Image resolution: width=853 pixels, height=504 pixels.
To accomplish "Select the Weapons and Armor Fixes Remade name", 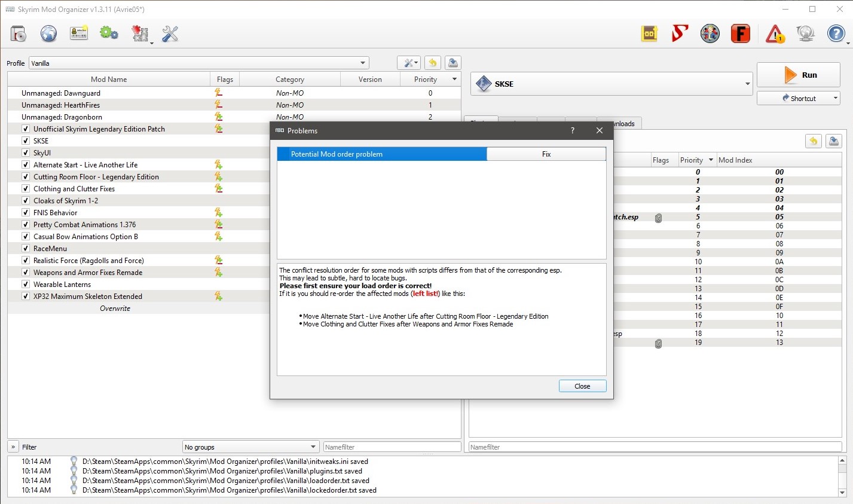I will [x=88, y=273].
